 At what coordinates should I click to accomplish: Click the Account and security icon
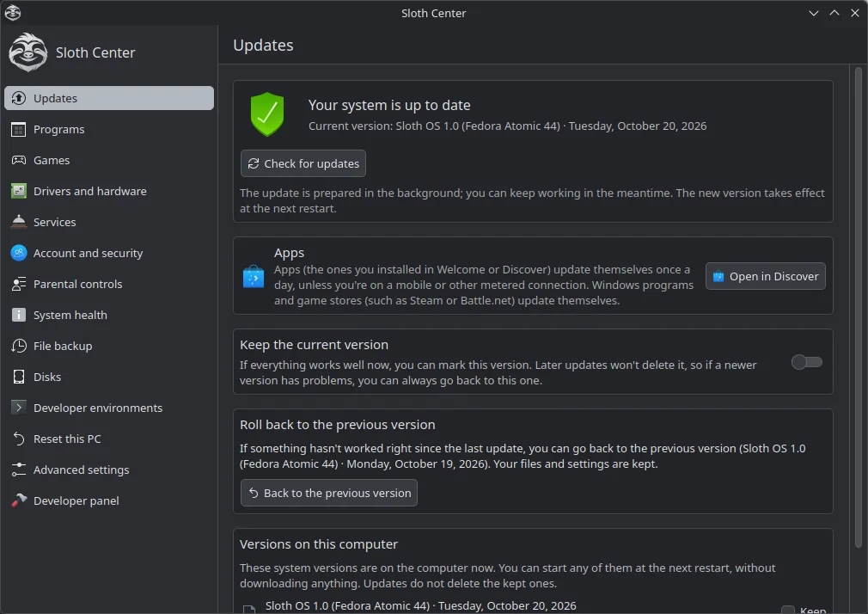[x=19, y=253]
